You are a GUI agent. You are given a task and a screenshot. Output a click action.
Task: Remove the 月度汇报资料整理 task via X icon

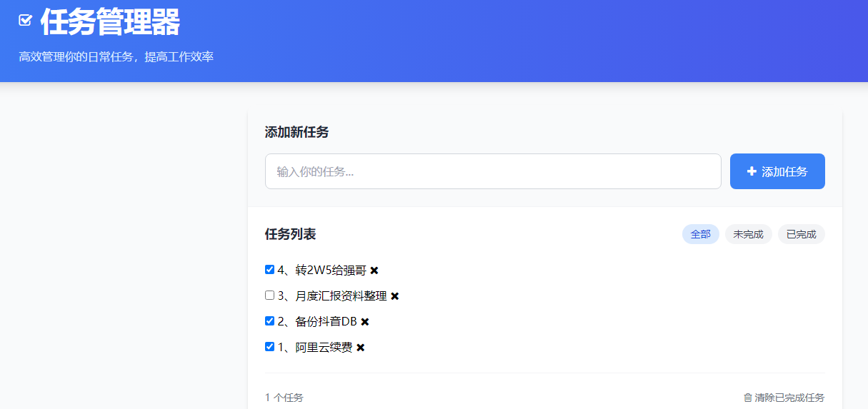click(x=395, y=296)
